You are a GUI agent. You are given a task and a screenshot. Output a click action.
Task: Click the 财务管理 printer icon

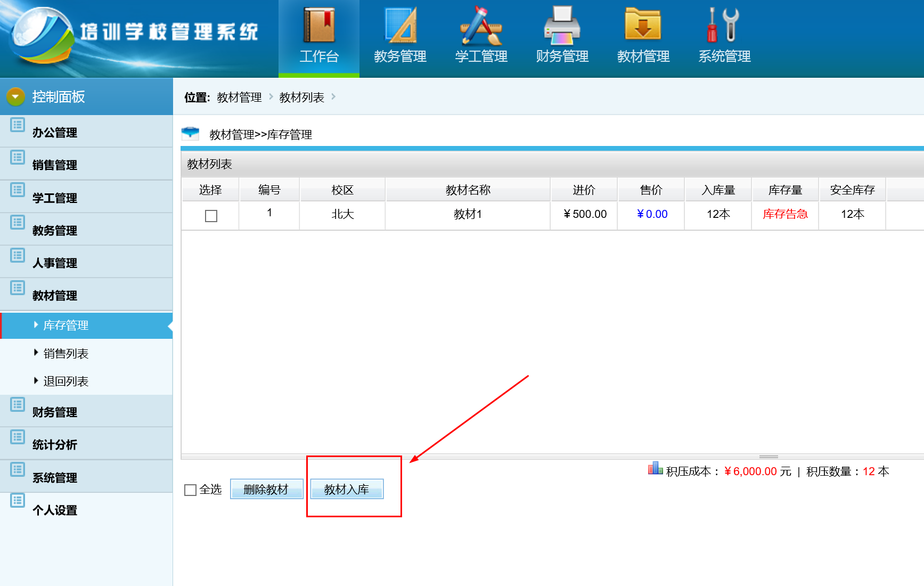pyautogui.click(x=562, y=25)
